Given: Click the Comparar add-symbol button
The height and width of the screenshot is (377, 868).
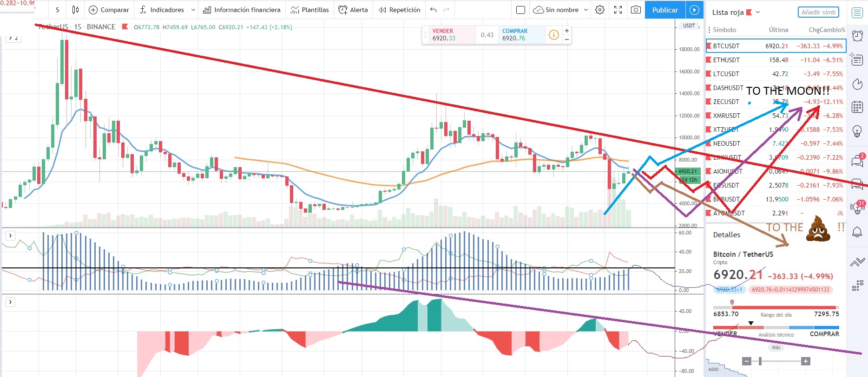Looking at the screenshot, I should pyautogui.click(x=109, y=10).
